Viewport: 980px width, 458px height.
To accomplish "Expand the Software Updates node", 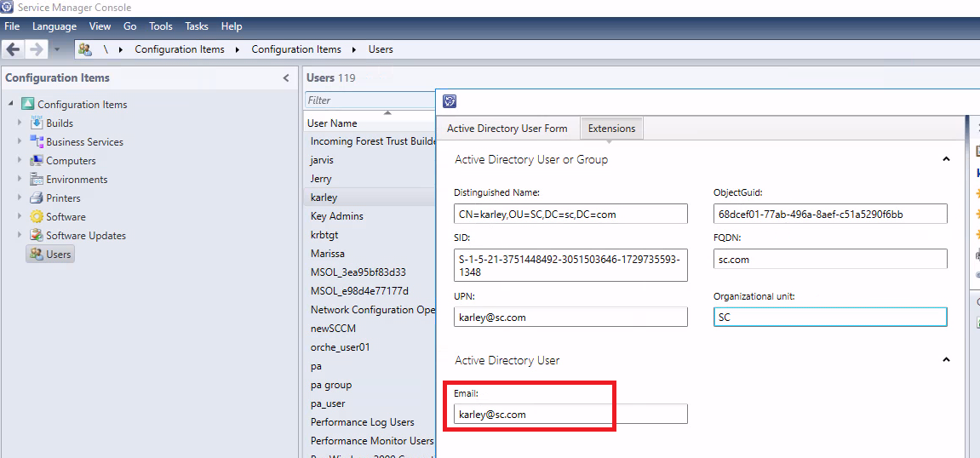I will (20, 236).
